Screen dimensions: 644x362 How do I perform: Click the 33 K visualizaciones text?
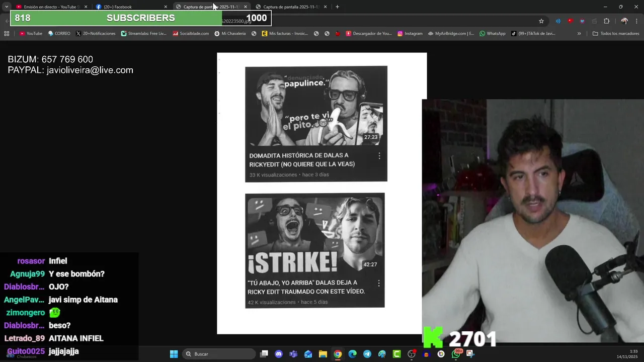pyautogui.click(x=273, y=175)
